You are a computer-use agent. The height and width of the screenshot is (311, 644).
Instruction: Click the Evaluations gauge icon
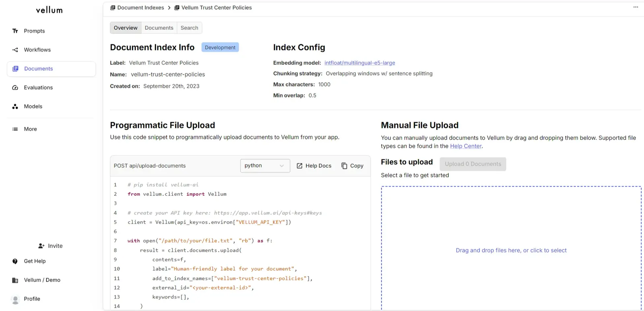15,88
